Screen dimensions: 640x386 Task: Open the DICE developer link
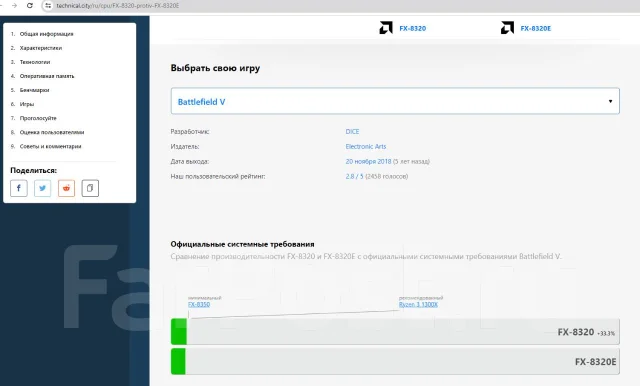click(352, 131)
